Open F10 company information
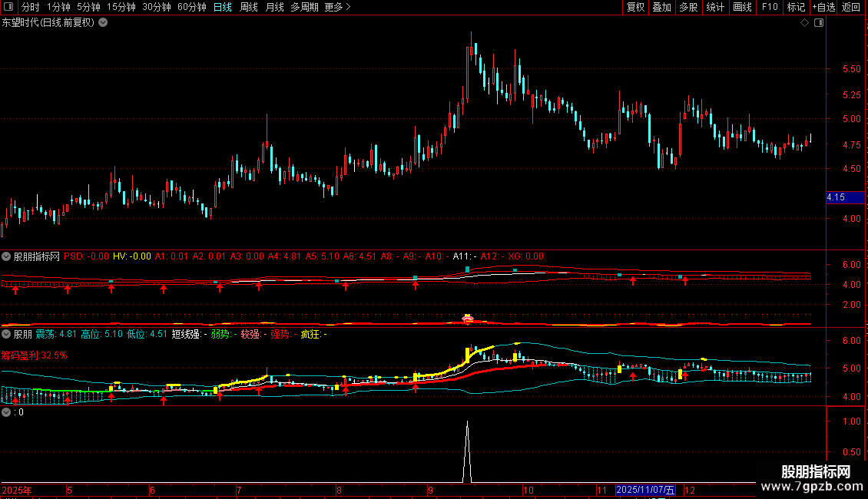The height and width of the screenshot is (499, 868). pyautogui.click(x=770, y=7)
